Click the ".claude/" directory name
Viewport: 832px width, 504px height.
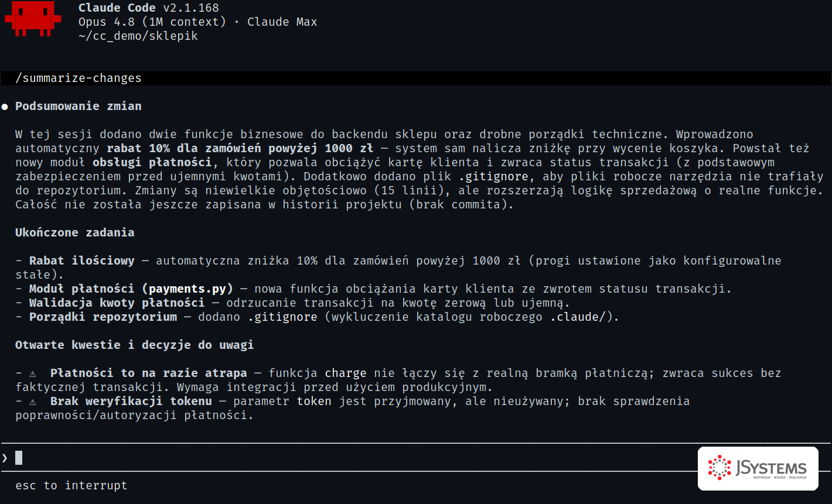[578, 317]
